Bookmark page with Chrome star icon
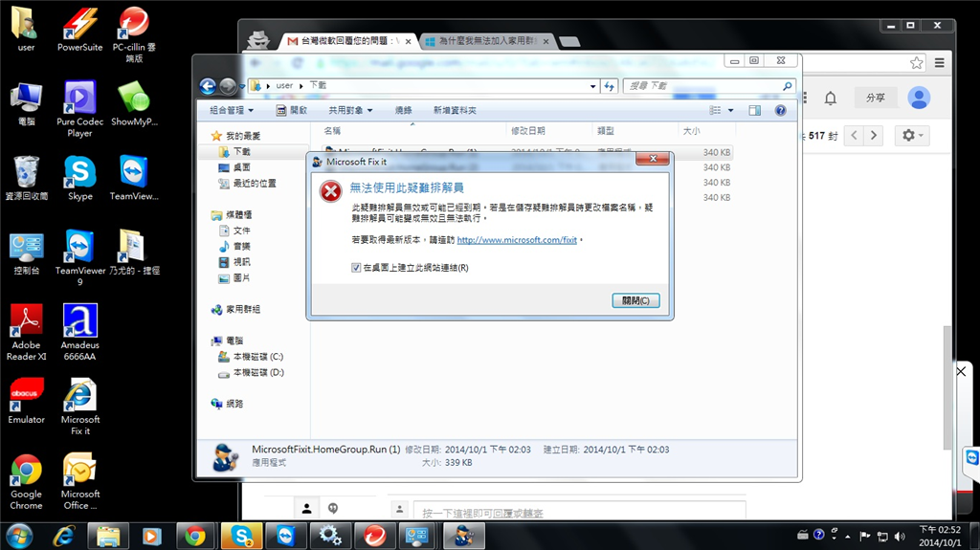Screen dimensions: 980x550 tap(916, 62)
